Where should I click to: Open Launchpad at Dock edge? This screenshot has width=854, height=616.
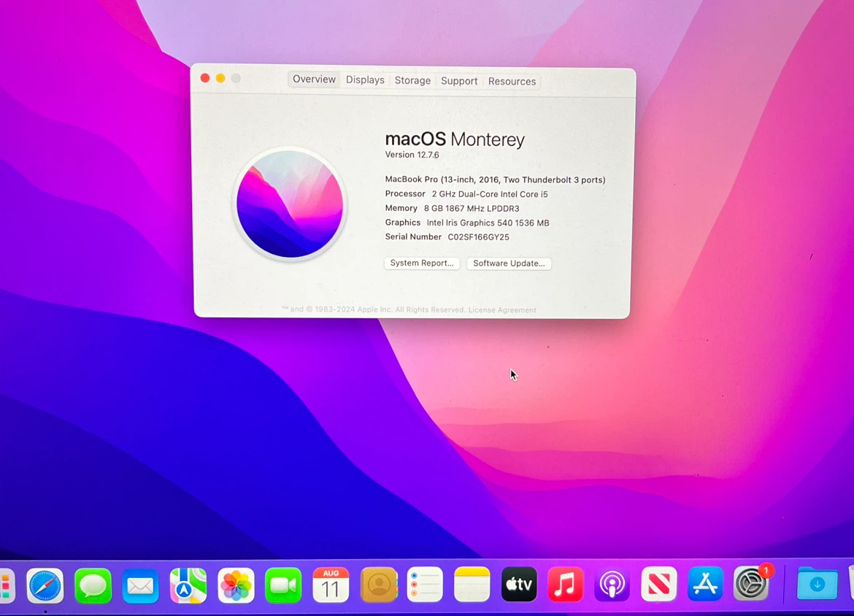point(7,586)
